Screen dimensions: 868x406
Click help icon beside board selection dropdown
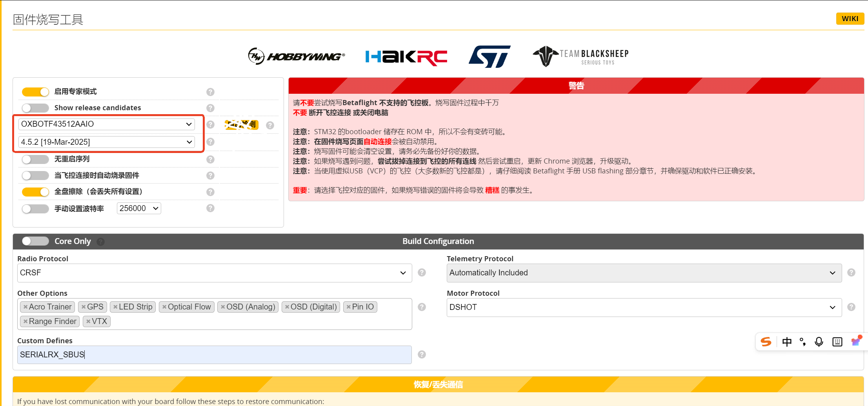tap(210, 124)
